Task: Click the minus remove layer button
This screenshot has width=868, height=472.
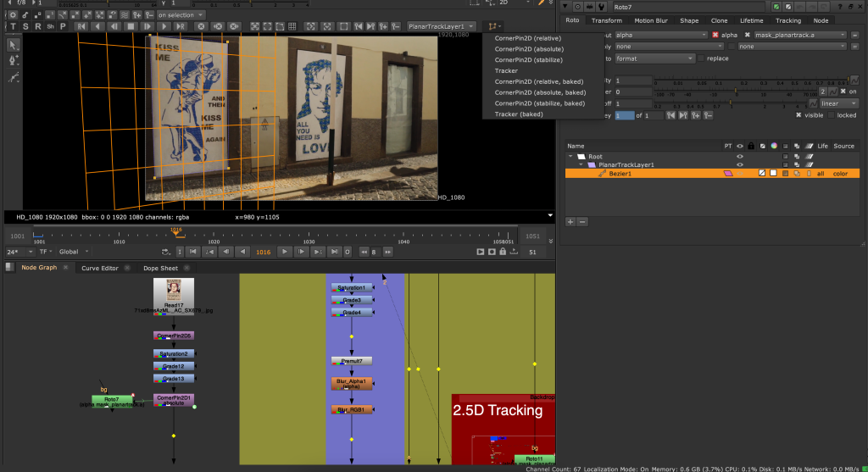Action: pyautogui.click(x=581, y=222)
